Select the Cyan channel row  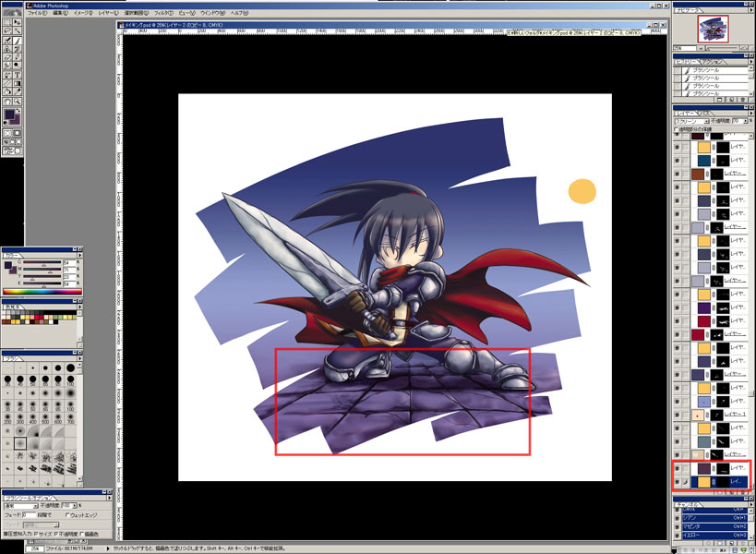point(711,516)
